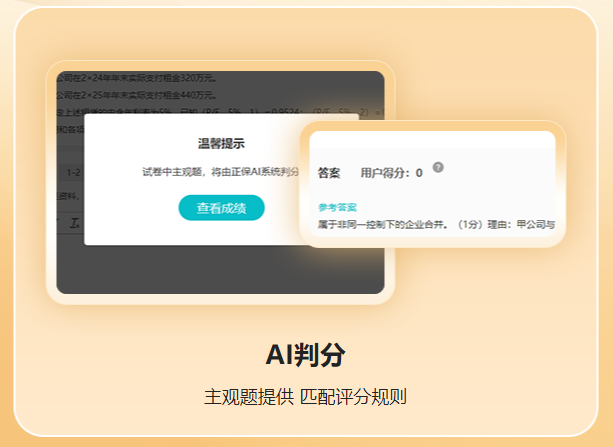Open the help icon beside 用户得分

(x=438, y=167)
